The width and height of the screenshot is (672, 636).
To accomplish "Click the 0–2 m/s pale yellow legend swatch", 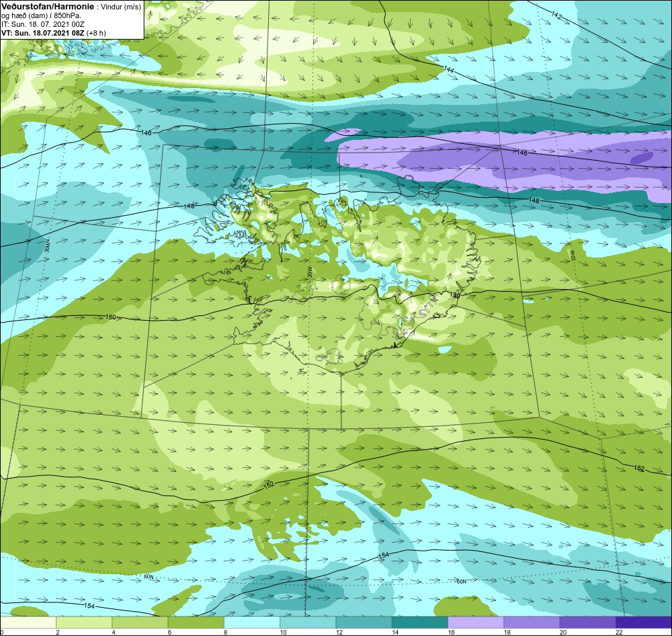I will [28, 622].
